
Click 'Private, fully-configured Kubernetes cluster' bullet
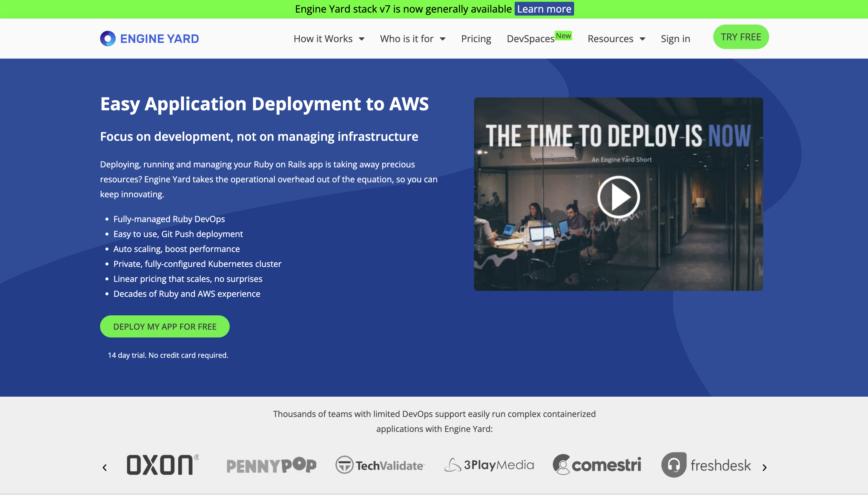pos(197,264)
